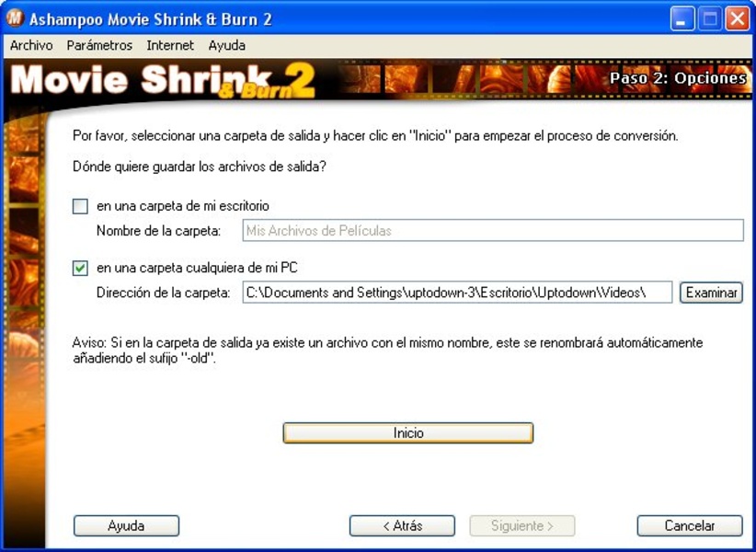Open the Ayuda menu

226,45
